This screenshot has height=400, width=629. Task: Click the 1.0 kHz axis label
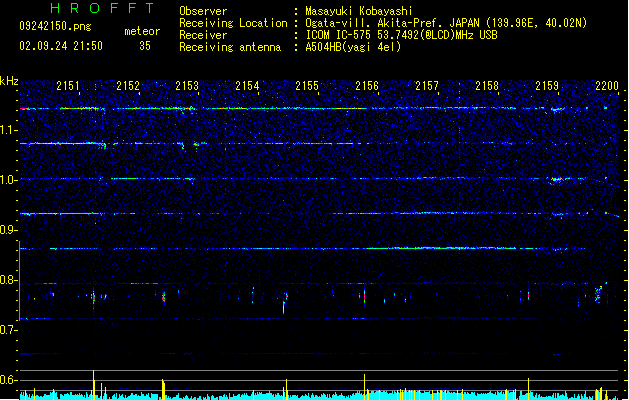9,180
